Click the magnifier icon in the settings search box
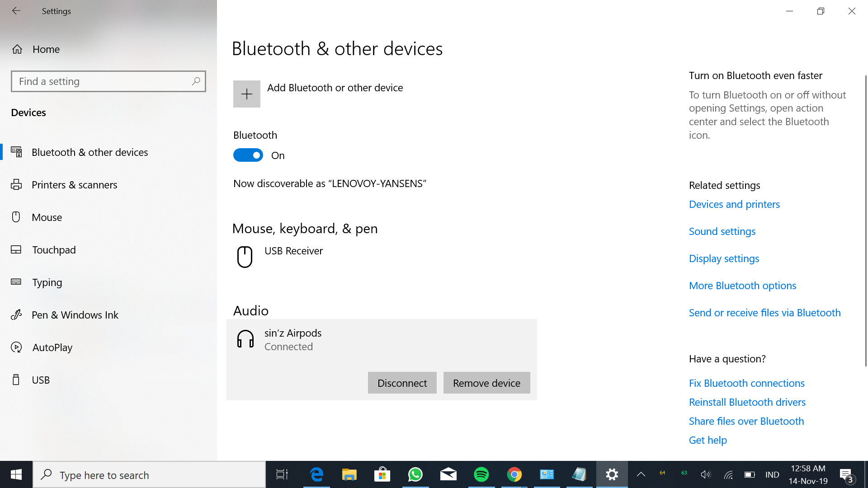868x488 pixels. [x=196, y=81]
